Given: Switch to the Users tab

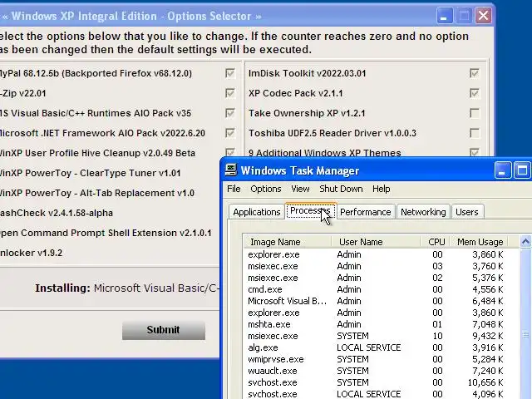Looking at the screenshot, I should click(467, 212).
